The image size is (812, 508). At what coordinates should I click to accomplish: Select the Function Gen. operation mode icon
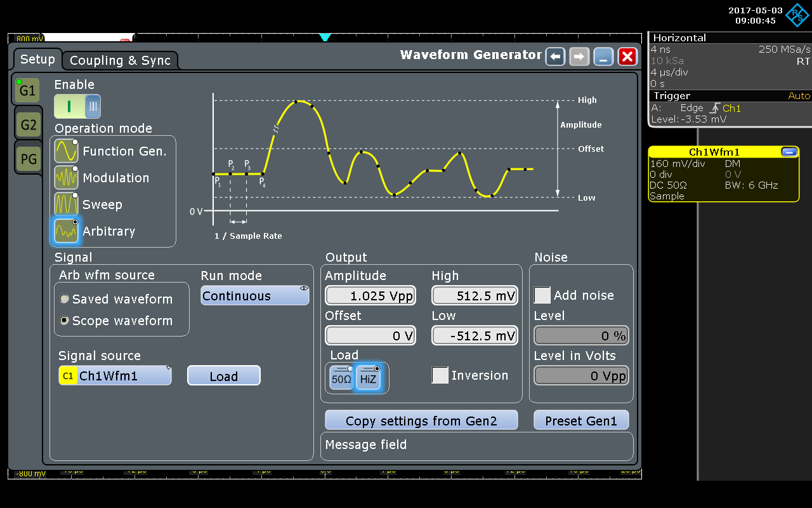click(67, 151)
